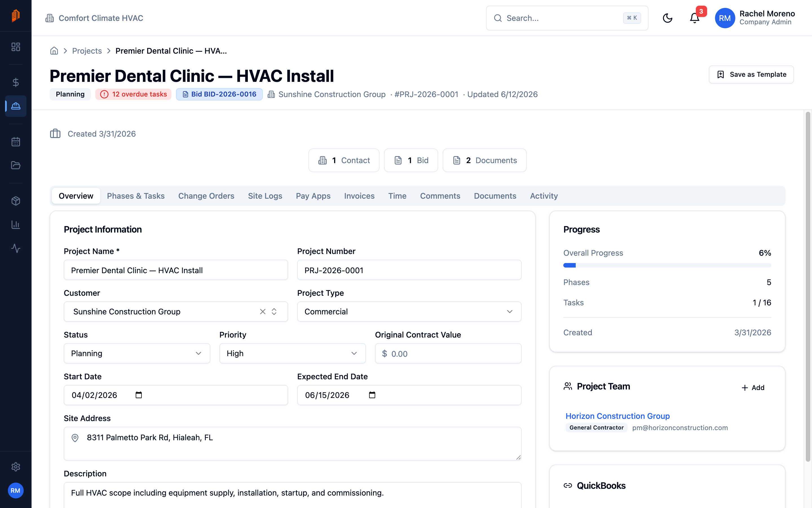The width and height of the screenshot is (812, 508).
Task: Expand the Customer combo box arrows
Action: click(x=274, y=312)
